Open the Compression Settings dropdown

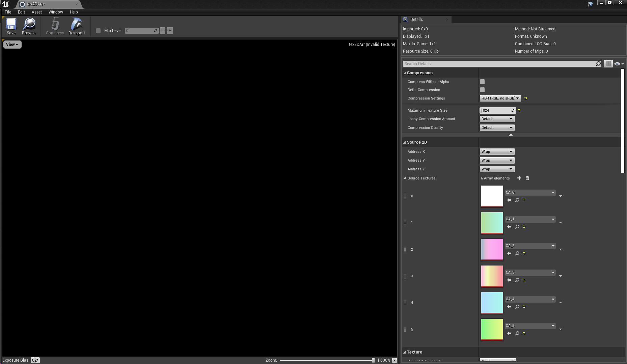tap(500, 98)
